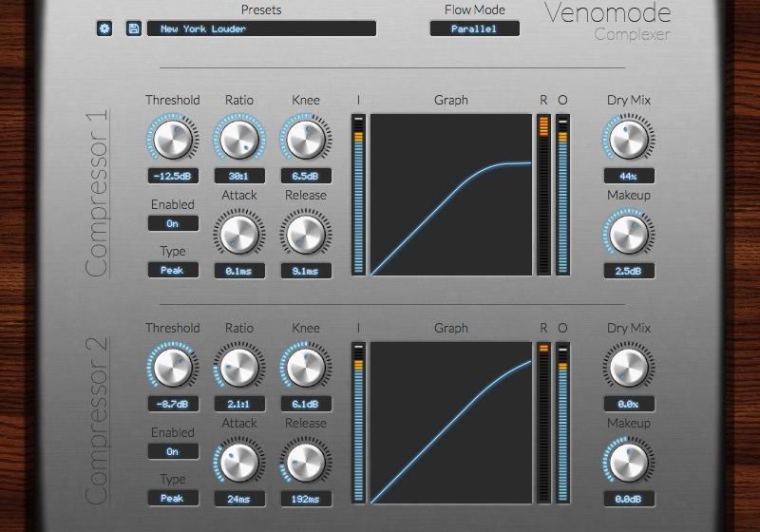Click Compressor 2 Makeup knob

coord(629,462)
